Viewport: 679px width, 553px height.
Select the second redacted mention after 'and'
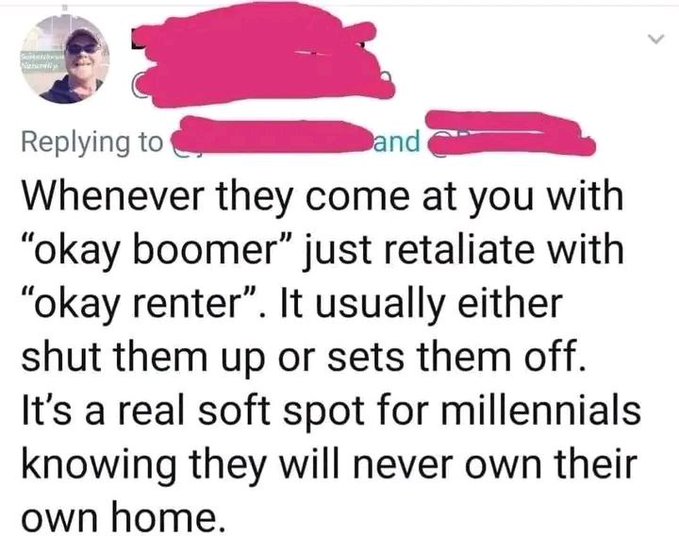509,133
